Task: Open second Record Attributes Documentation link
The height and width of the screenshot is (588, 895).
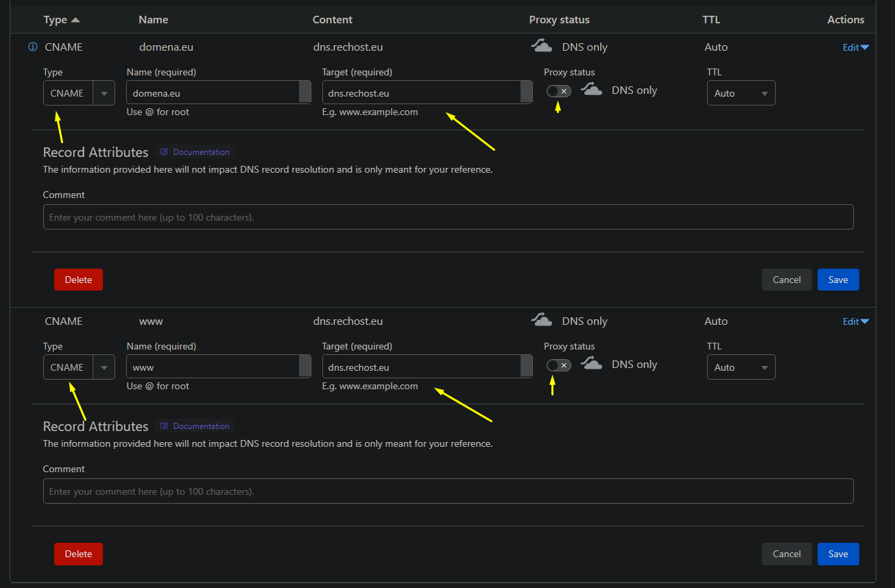Action: [x=195, y=426]
